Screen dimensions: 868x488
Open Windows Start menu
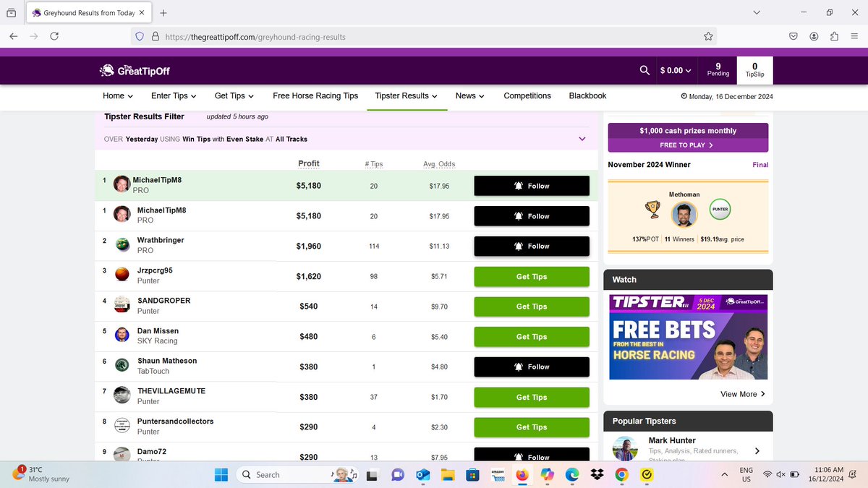(x=221, y=474)
